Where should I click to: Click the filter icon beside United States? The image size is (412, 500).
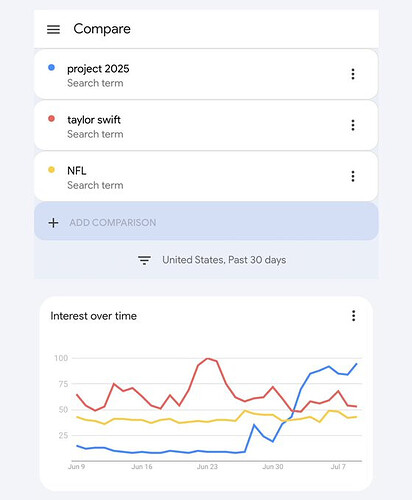(x=144, y=260)
